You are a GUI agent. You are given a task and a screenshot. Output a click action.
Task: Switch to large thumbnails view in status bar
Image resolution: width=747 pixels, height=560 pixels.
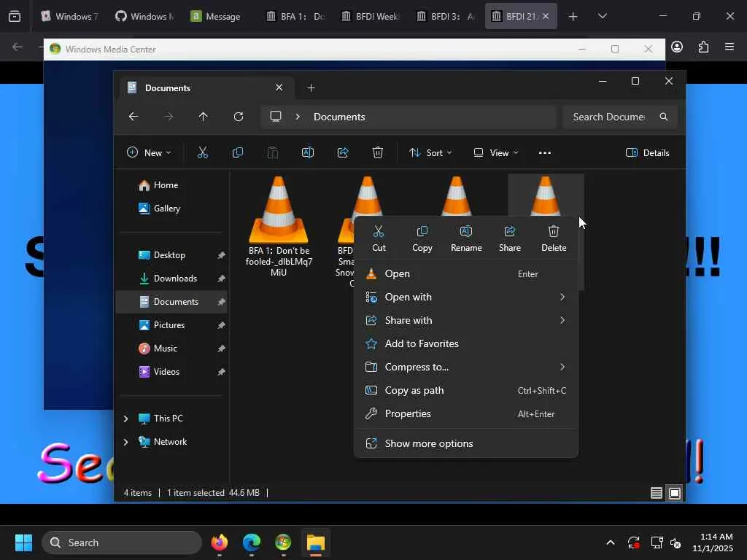(x=675, y=494)
